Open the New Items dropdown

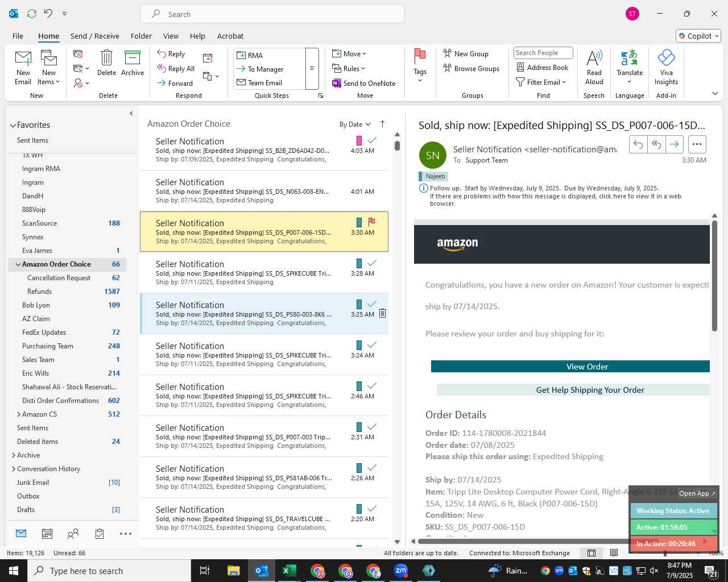pos(49,68)
